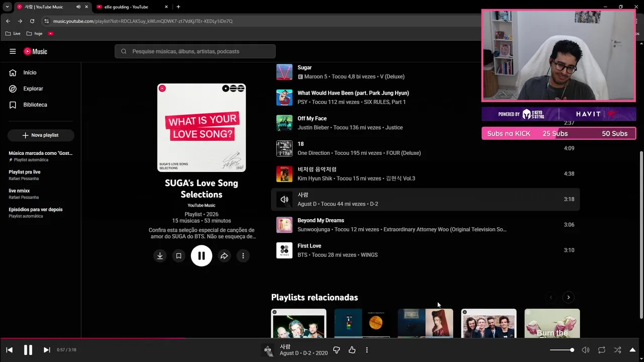Open Playlist pra live

40,174
